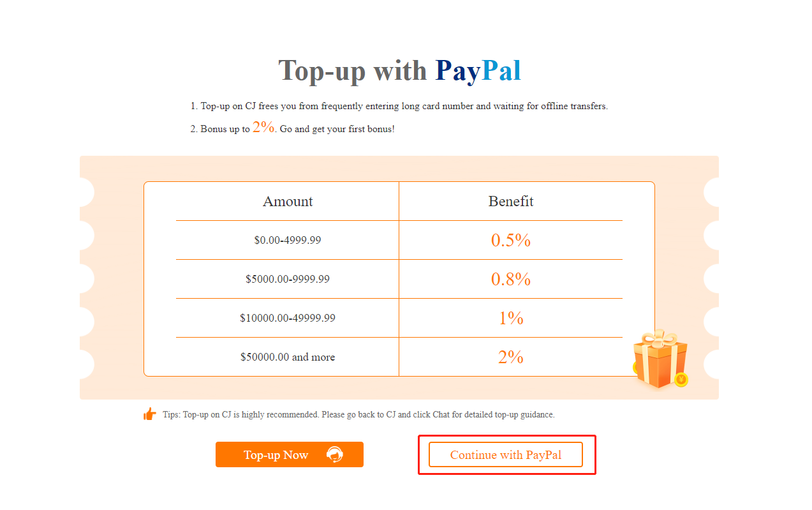Select the $50000.00 and more row
812x510 pixels.
point(288,357)
